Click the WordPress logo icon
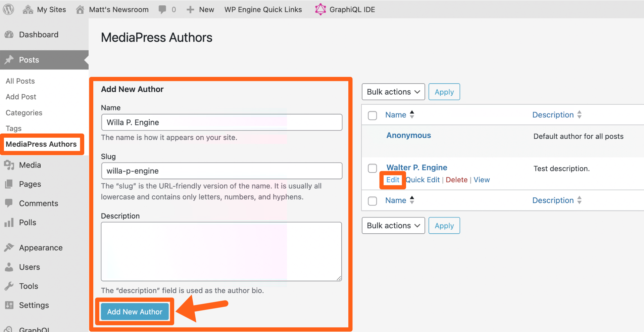The height and width of the screenshot is (332, 644). pyautogui.click(x=9, y=9)
